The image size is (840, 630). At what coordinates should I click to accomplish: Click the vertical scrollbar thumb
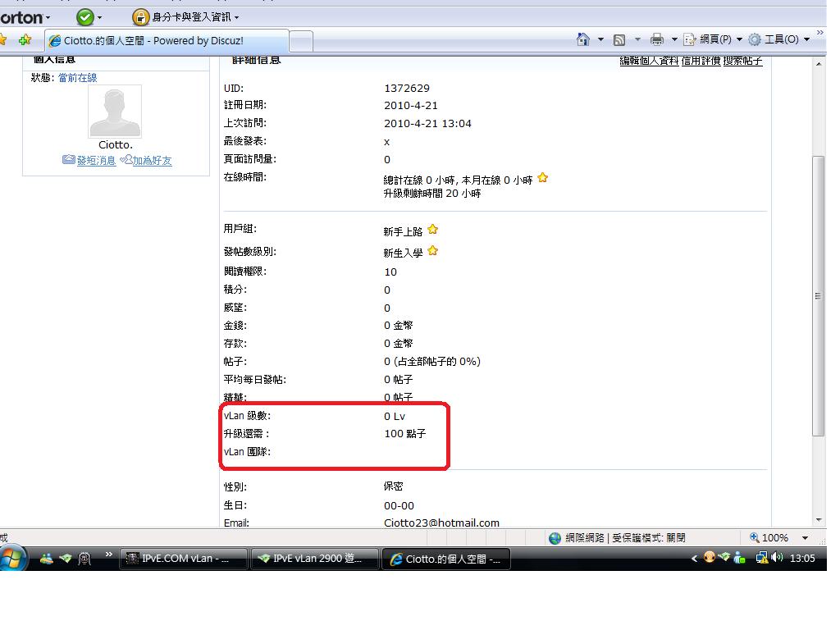(x=818, y=295)
